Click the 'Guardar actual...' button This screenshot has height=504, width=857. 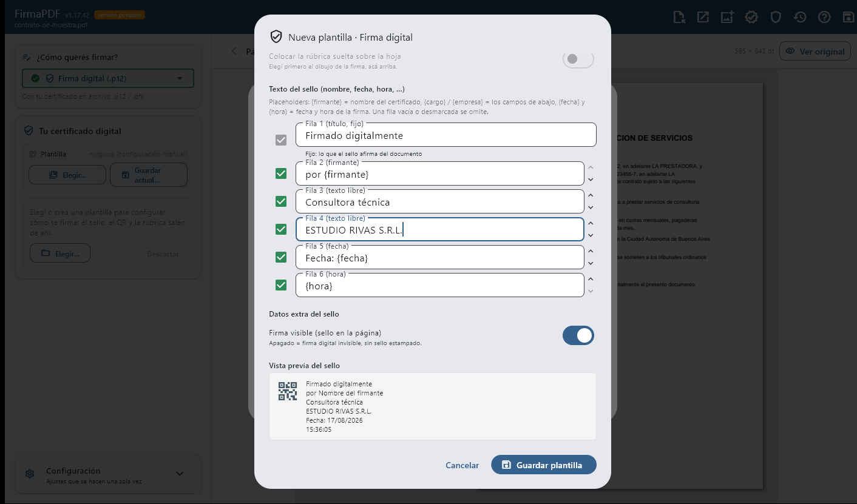click(x=148, y=175)
